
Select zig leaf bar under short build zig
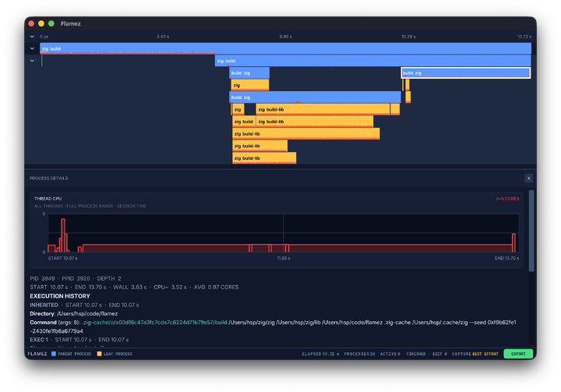click(x=250, y=85)
